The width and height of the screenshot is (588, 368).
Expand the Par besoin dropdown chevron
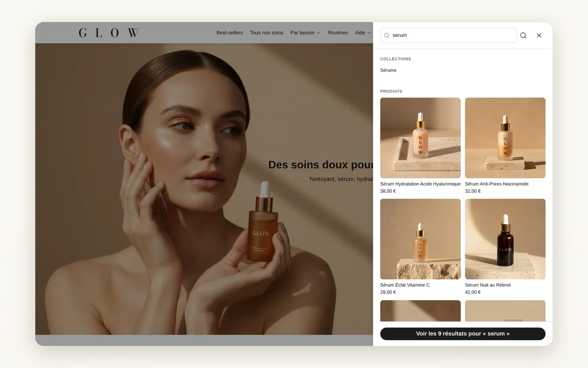point(319,33)
